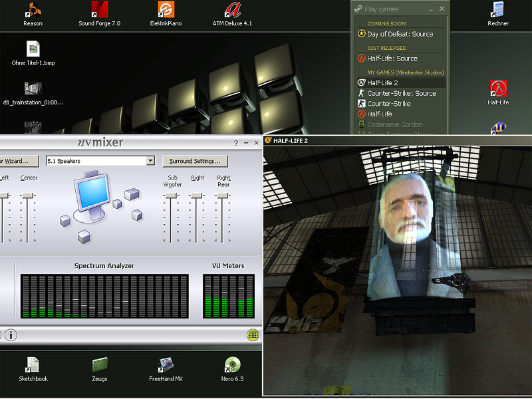The width and height of the screenshot is (532, 399).
Task: Minimize the nvmixer window
Action: click(246, 143)
